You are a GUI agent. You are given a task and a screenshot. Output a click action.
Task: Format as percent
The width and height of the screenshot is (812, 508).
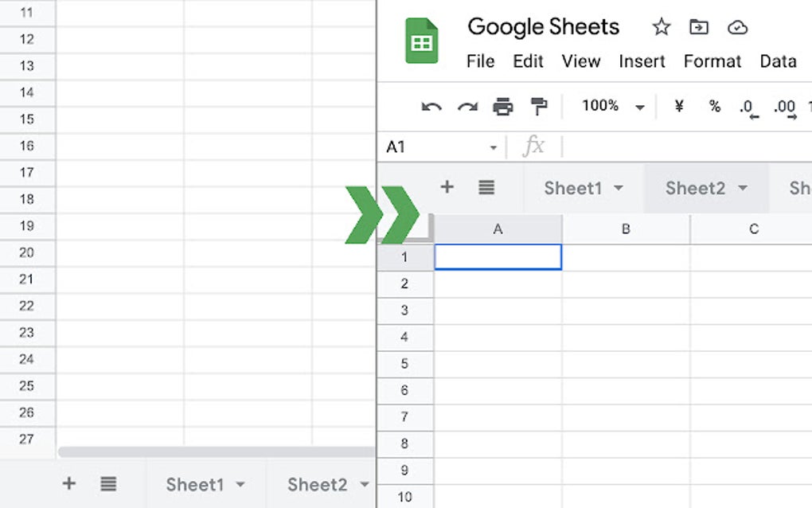(715, 107)
